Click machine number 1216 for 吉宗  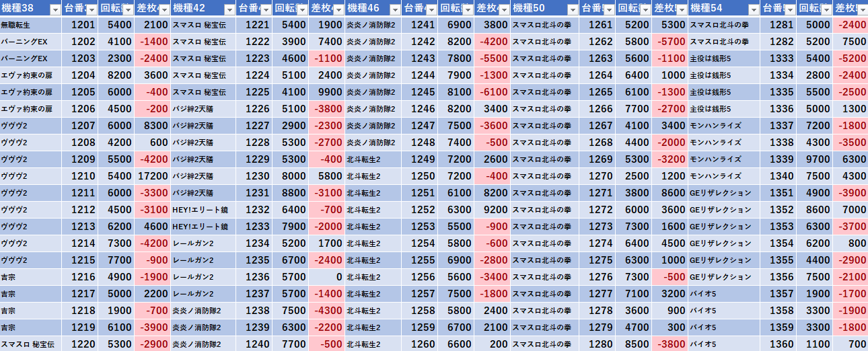(80, 277)
